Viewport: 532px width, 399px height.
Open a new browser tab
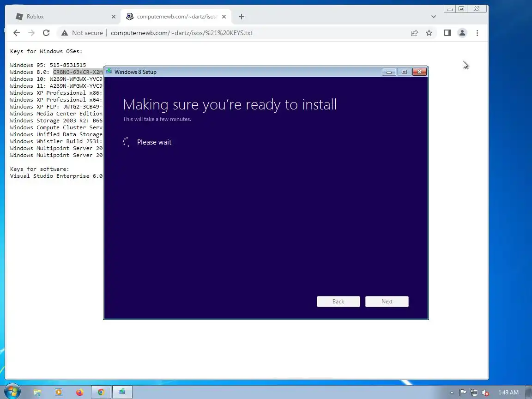coord(241,16)
